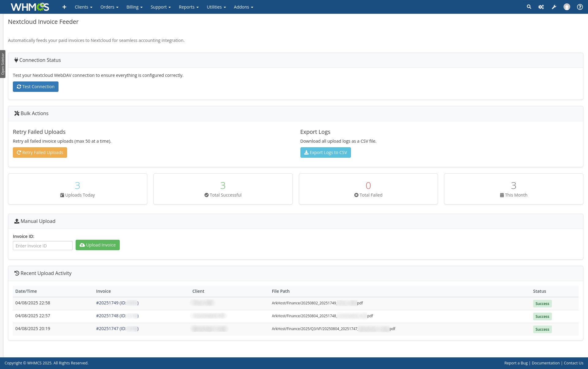Click the Upload Invoice button
The height and width of the screenshot is (369, 588).
click(x=98, y=245)
